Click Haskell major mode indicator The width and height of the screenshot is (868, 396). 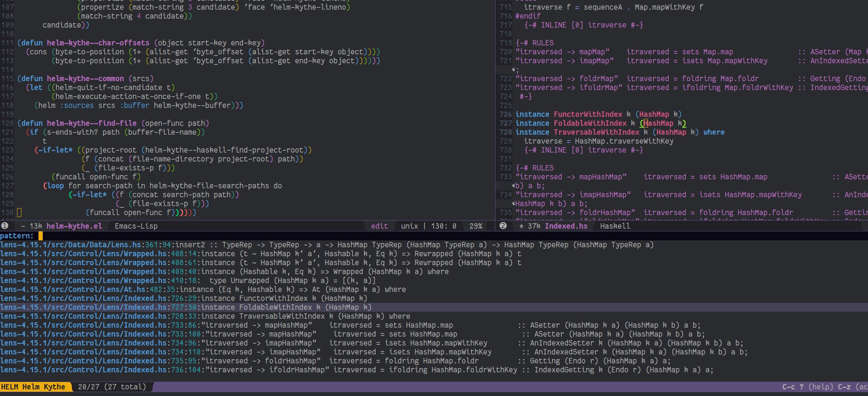615,226
